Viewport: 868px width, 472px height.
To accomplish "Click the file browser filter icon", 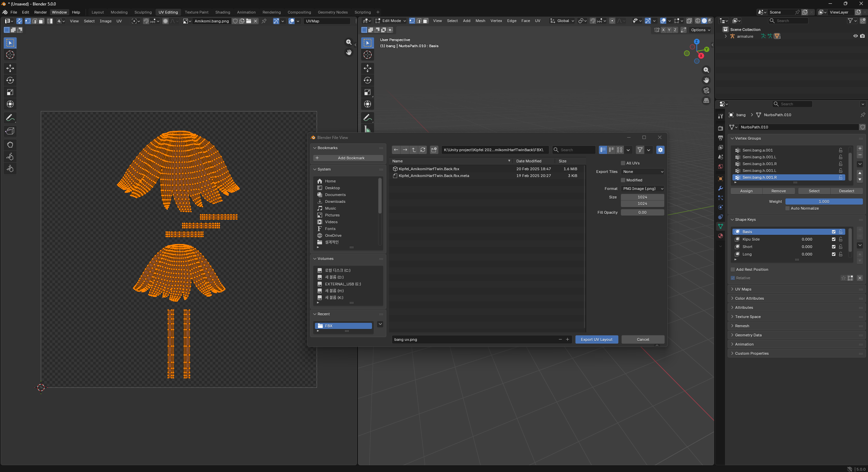I will pos(640,150).
